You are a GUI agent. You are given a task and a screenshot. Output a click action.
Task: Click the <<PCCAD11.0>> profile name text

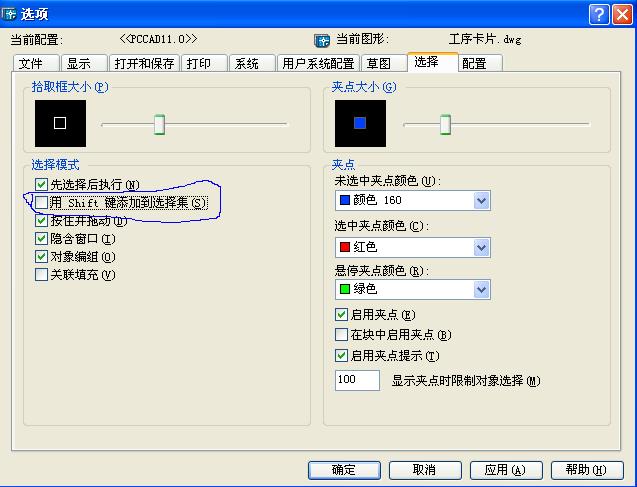point(158,39)
